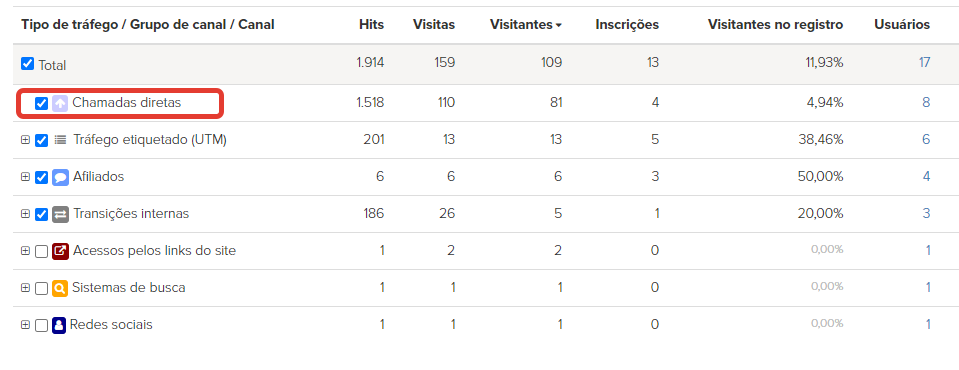Uncheck the Total checkbox
The image size is (959, 370).
[x=28, y=64]
